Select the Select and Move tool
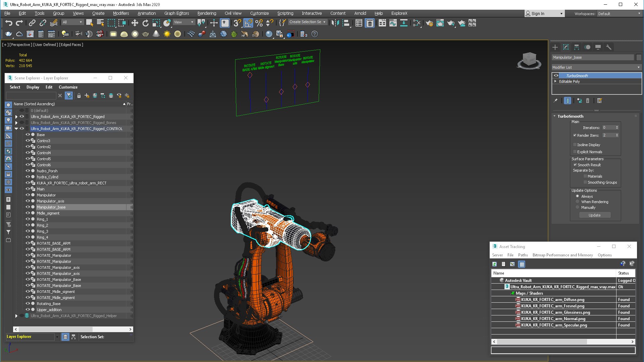The height and width of the screenshot is (362, 644). pos(135,23)
